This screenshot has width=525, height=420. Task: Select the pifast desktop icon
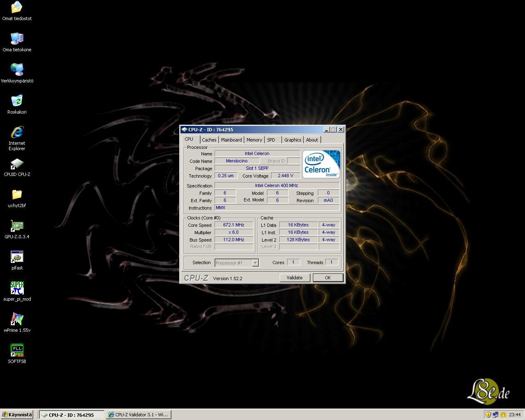[x=17, y=260]
